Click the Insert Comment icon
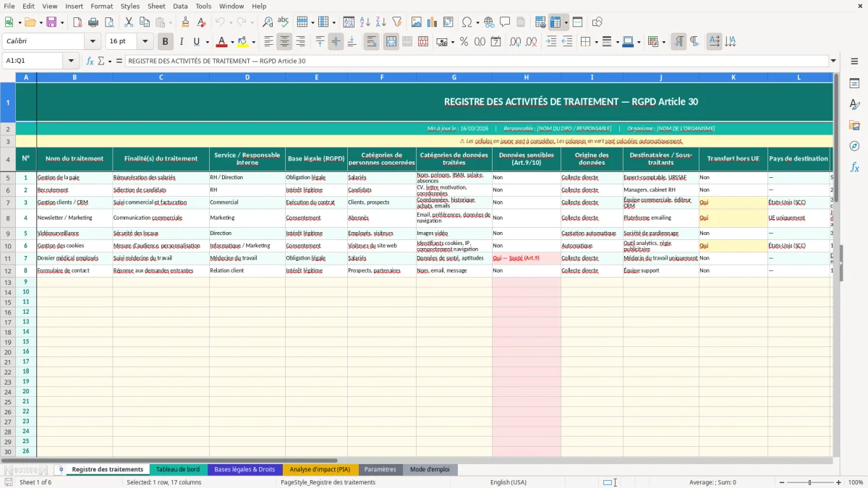 pos(505,22)
